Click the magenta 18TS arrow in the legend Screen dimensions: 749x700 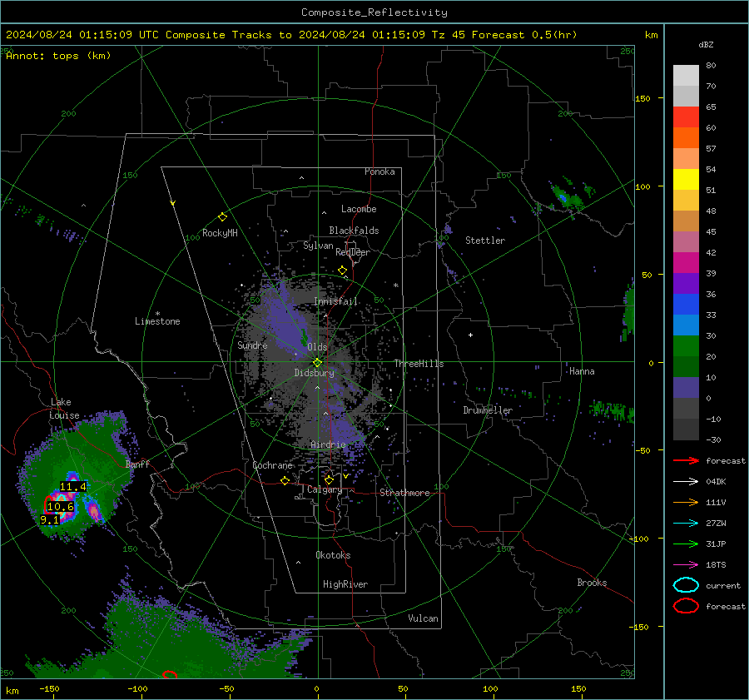(686, 565)
